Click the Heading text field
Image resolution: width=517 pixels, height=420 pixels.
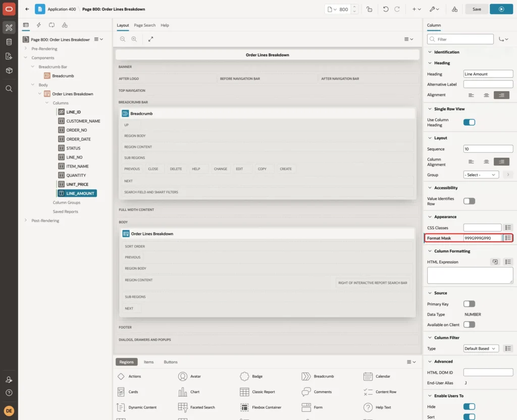(x=488, y=74)
